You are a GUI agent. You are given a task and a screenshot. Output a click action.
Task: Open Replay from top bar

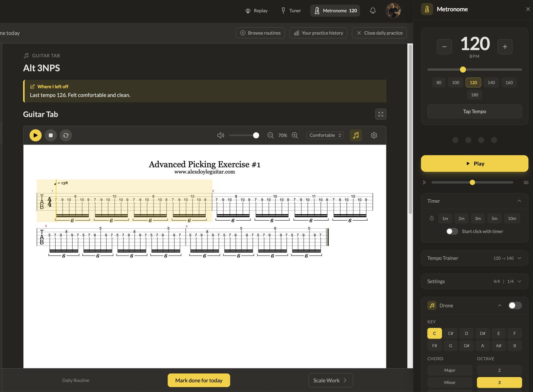257,11
